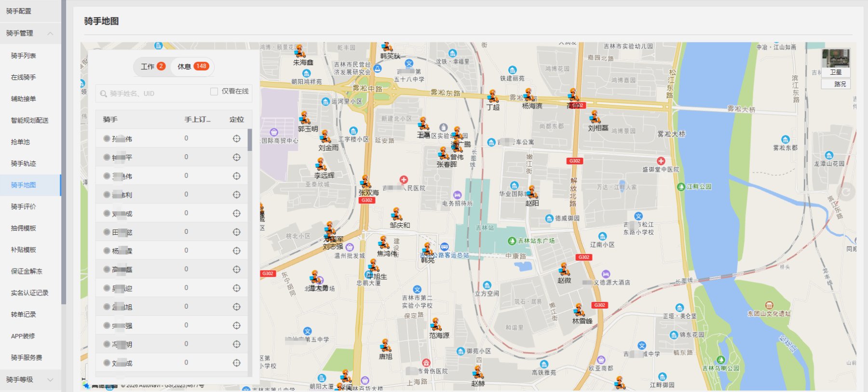Select rider marker 林雪峰 on map
The image size is (868, 392).
tap(579, 310)
